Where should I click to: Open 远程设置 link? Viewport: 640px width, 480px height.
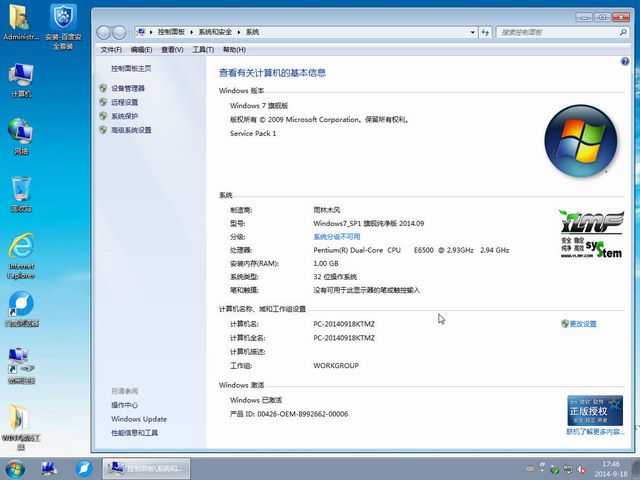coord(124,102)
